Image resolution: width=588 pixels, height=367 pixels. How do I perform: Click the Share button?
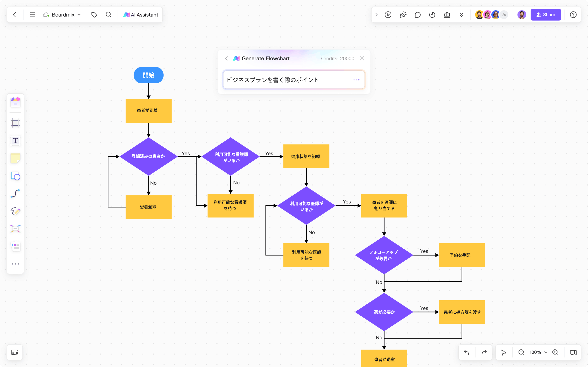[x=546, y=14]
